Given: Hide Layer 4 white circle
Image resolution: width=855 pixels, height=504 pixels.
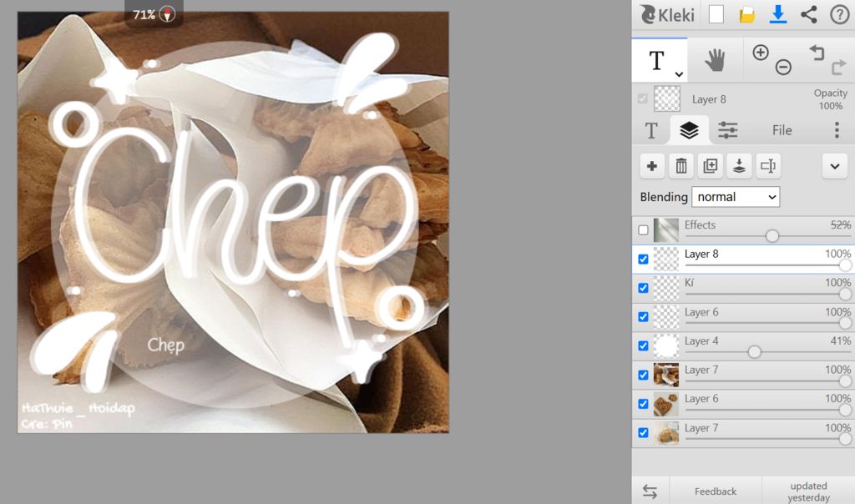Looking at the screenshot, I should click(644, 345).
